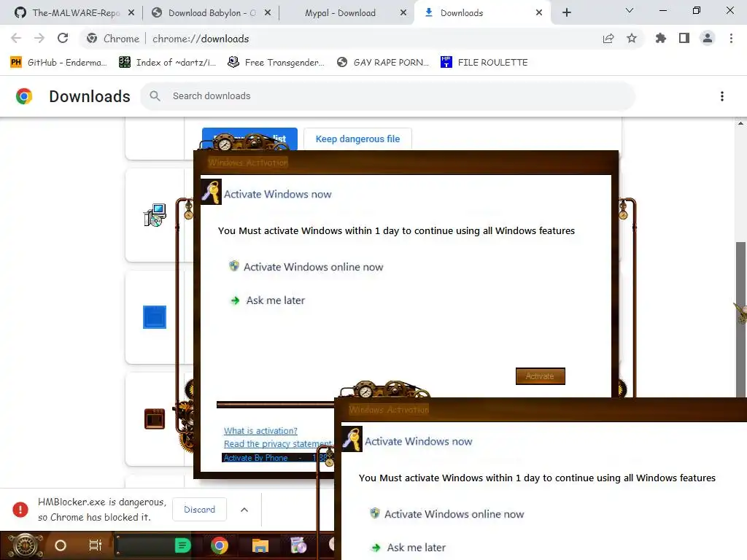Click the key icon in the back activation window
The height and width of the screenshot is (560, 747).
211,192
